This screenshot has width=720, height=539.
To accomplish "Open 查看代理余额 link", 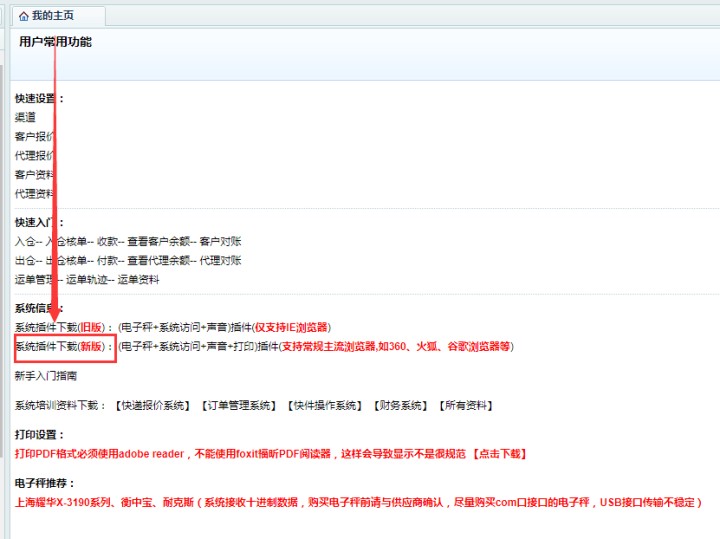I will click(x=158, y=261).
